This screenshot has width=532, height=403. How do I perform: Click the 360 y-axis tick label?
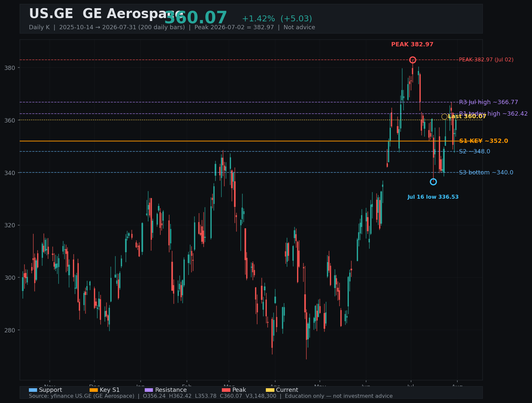[x=10, y=120]
